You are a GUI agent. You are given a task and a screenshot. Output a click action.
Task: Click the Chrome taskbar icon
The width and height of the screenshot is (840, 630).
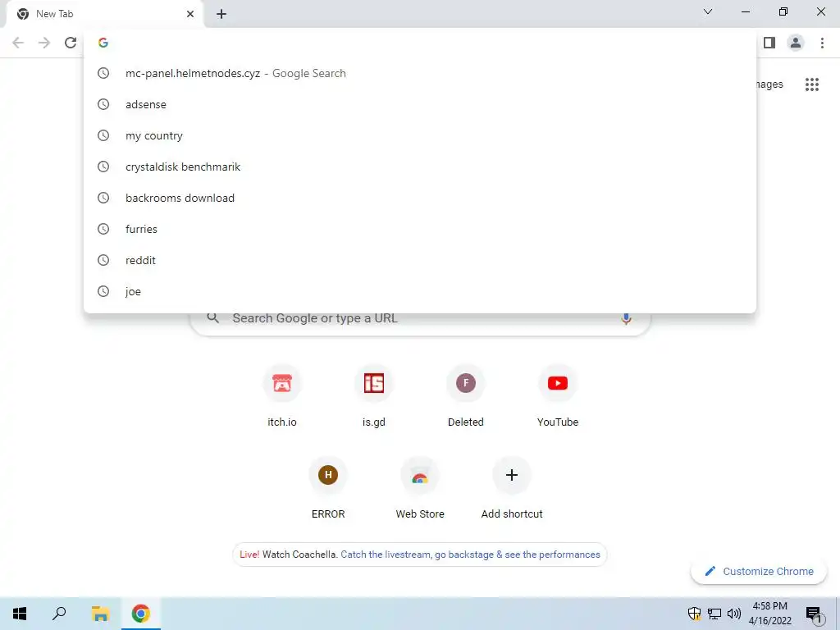[141, 614]
